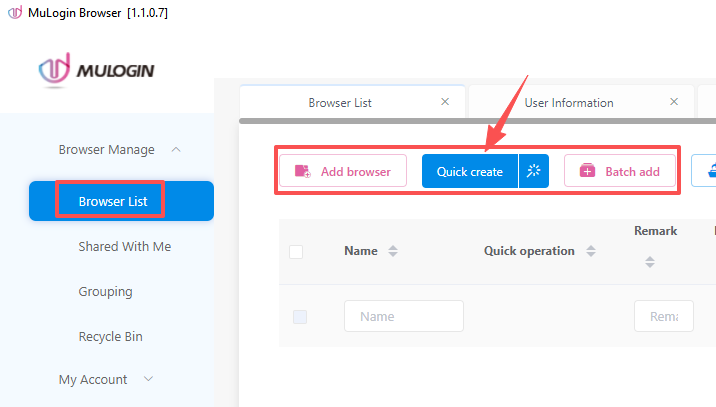Select the Browser List tab
Viewport: 716px width, 407px height.
coord(342,102)
